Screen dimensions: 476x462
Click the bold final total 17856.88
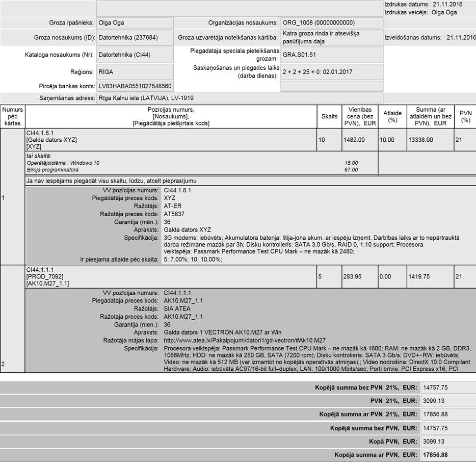point(435,455)
